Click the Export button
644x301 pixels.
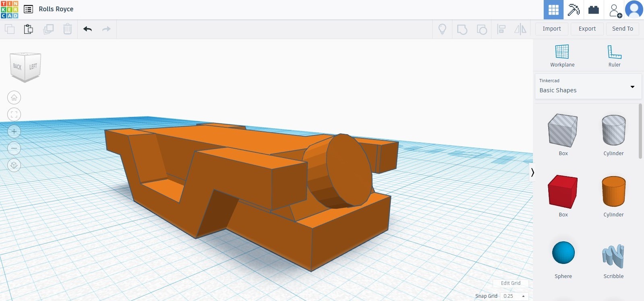click(x=587, y=29)
